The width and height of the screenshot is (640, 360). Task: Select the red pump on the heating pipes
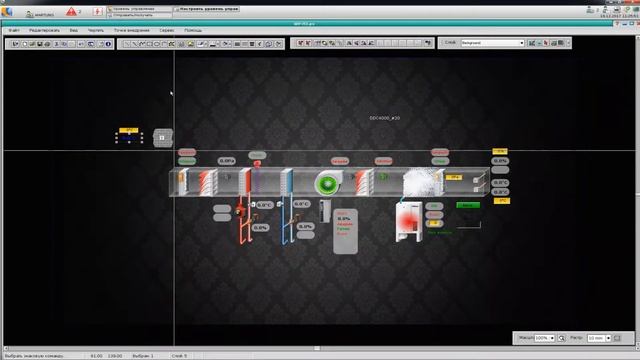240,210
